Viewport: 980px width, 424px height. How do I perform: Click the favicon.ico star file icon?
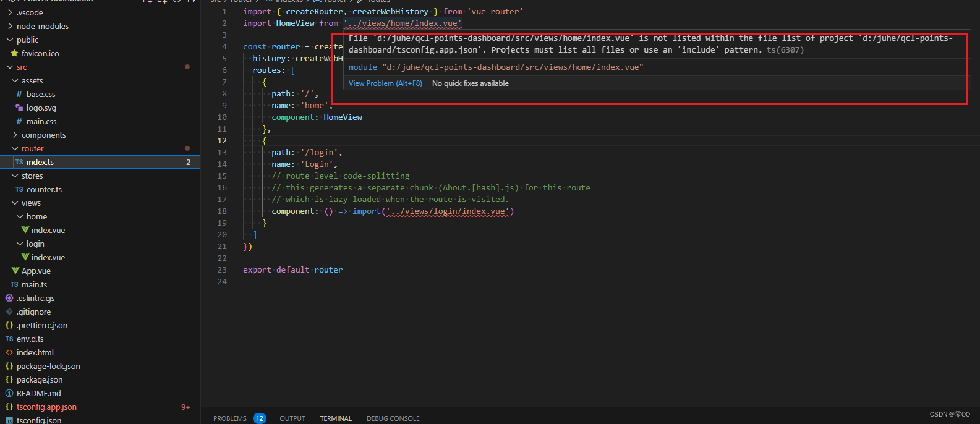click(x=15, y=53)
